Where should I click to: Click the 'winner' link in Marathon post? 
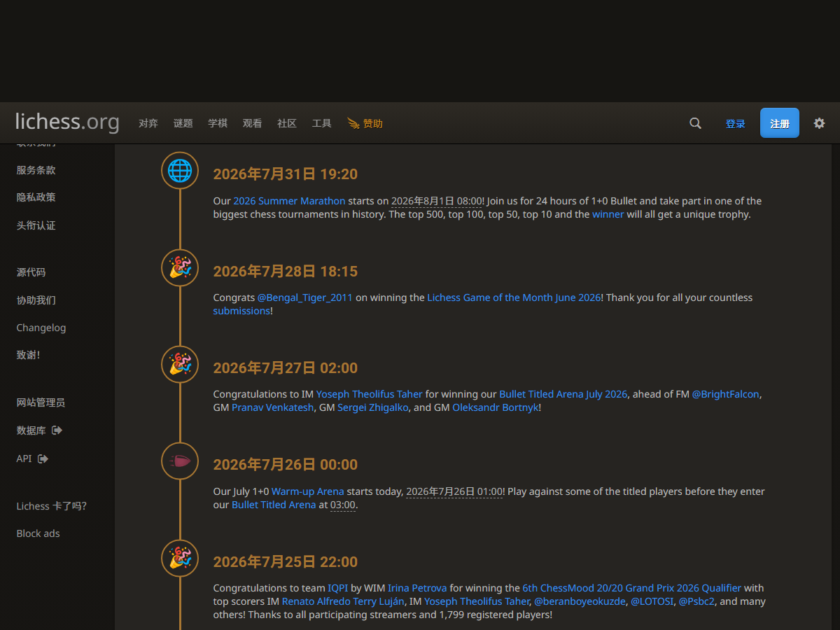pos(608,214)
